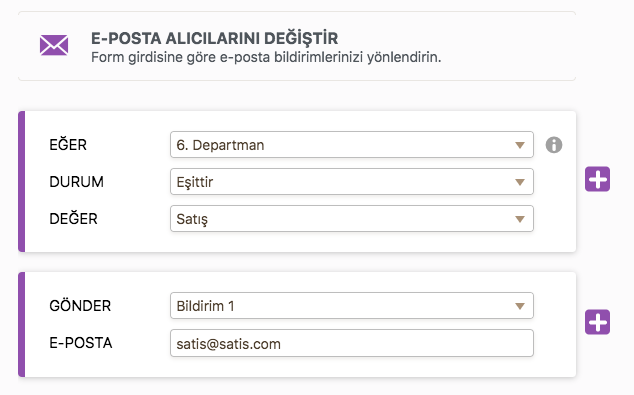The width and height of the screenshot is (634, 395).
Task: Open the 'Satış' value selector
Action: (352, 219)
